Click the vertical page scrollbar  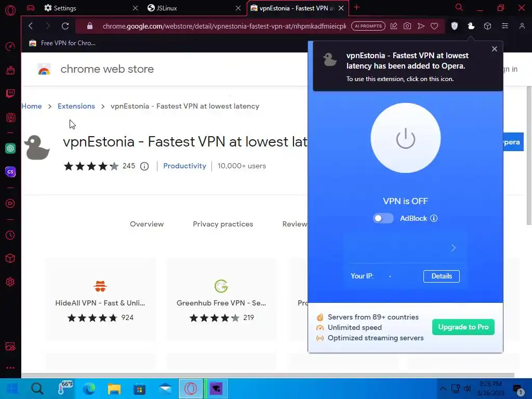coord(528,155)
